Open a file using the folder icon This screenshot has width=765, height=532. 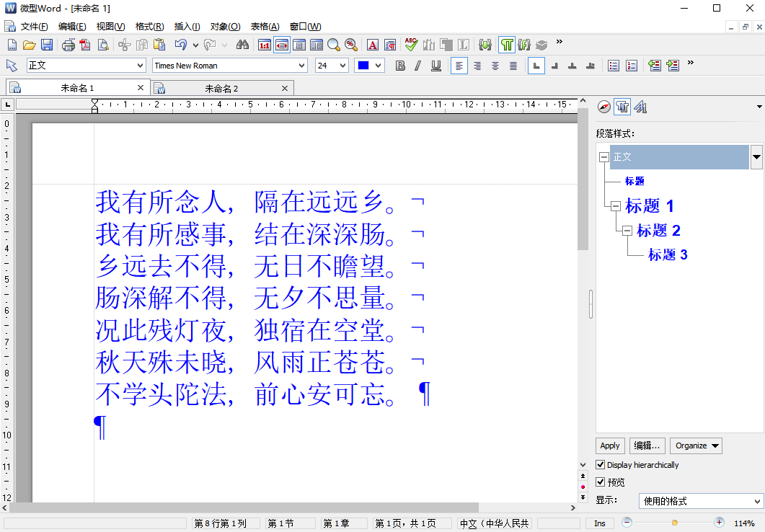[30, 45]
